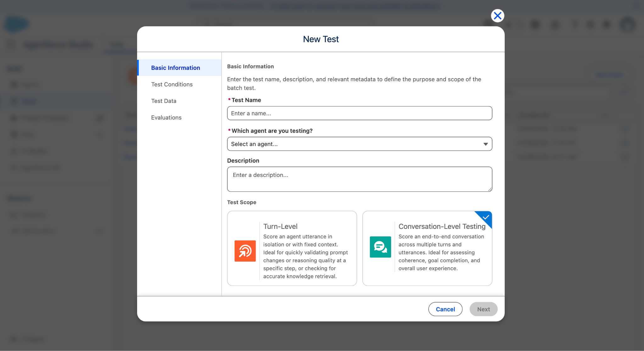644x351 pixels.
Task: Go to the Basic Information step
Action: pos(175,68)
